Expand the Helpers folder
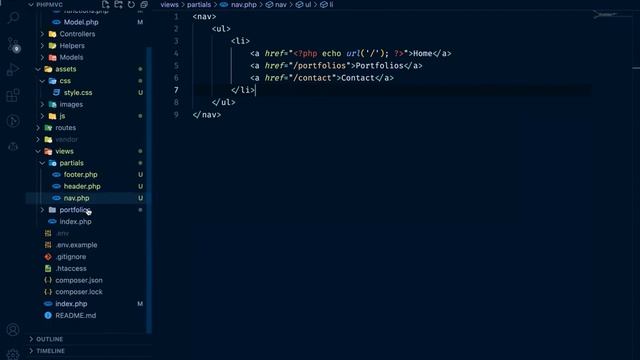This screenshot has width=640, height=360. tap(42, 46)
